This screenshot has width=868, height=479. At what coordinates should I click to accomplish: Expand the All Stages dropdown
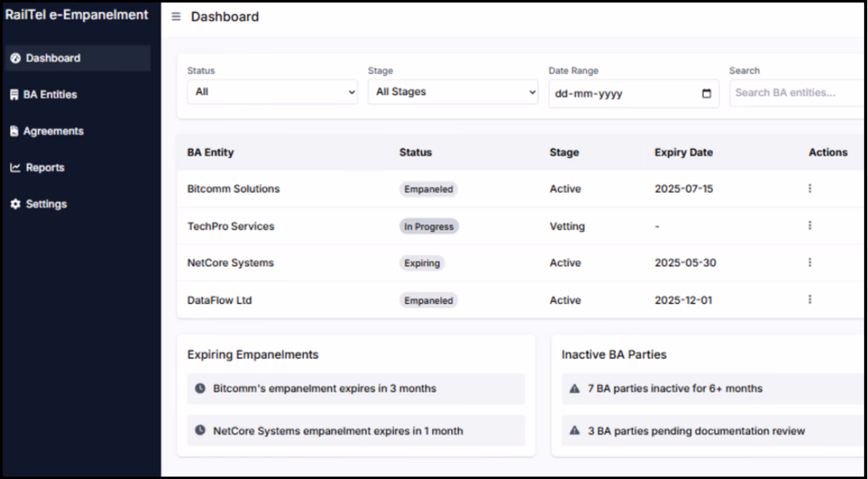[453, 91]
